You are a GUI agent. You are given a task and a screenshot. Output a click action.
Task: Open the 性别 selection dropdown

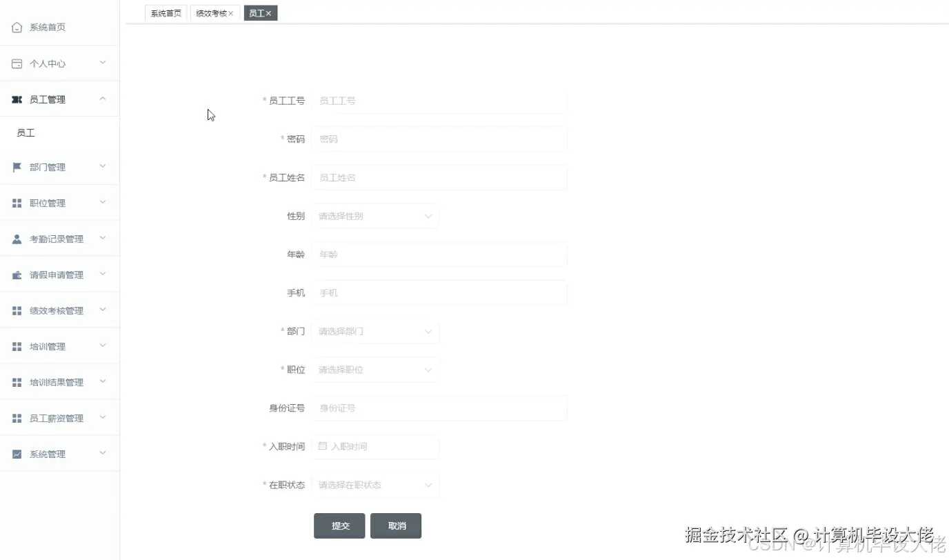tap(376, 216)
